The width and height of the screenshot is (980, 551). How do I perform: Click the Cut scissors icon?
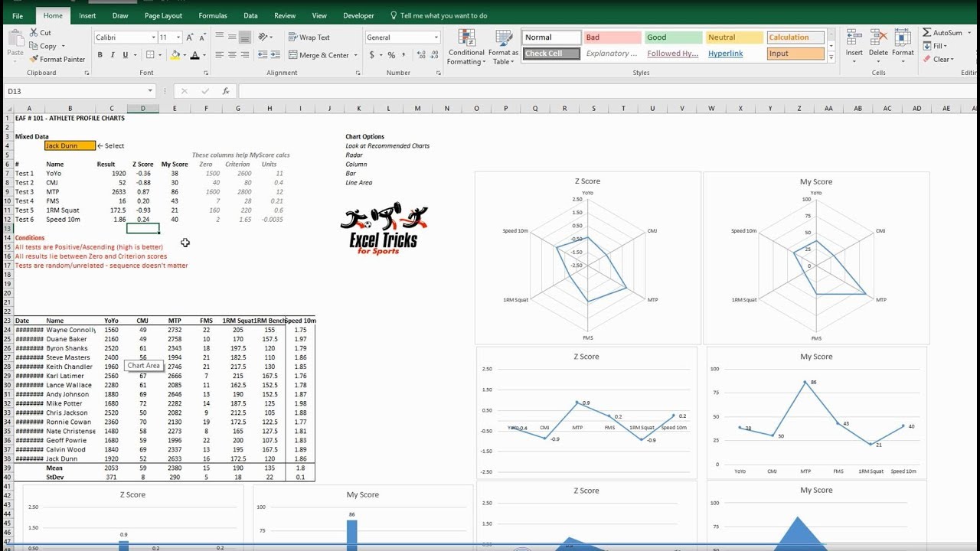[x=34, y=33]
